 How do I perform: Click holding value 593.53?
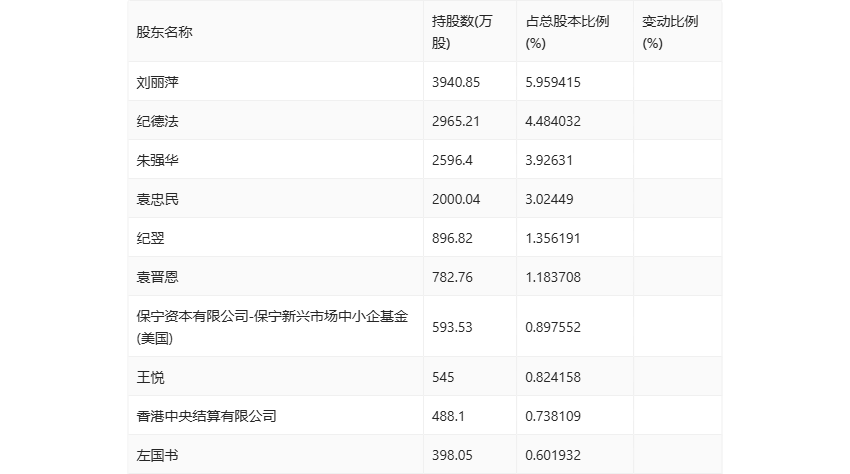point(452,327)
